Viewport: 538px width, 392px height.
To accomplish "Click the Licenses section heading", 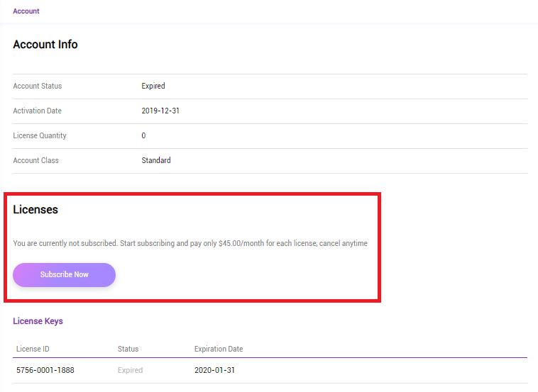I will pyautogui.click(x=35, y=210).
